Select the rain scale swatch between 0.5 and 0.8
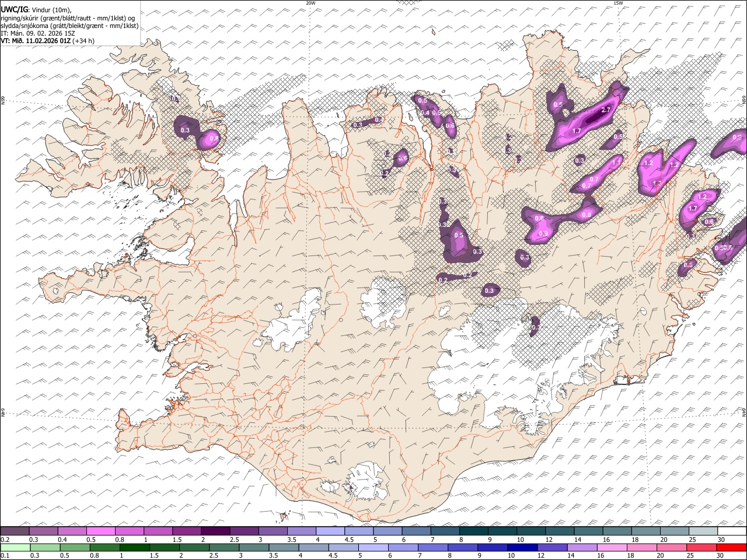Image resolution: width=747 pixels, height=560 pixels. 75,548
